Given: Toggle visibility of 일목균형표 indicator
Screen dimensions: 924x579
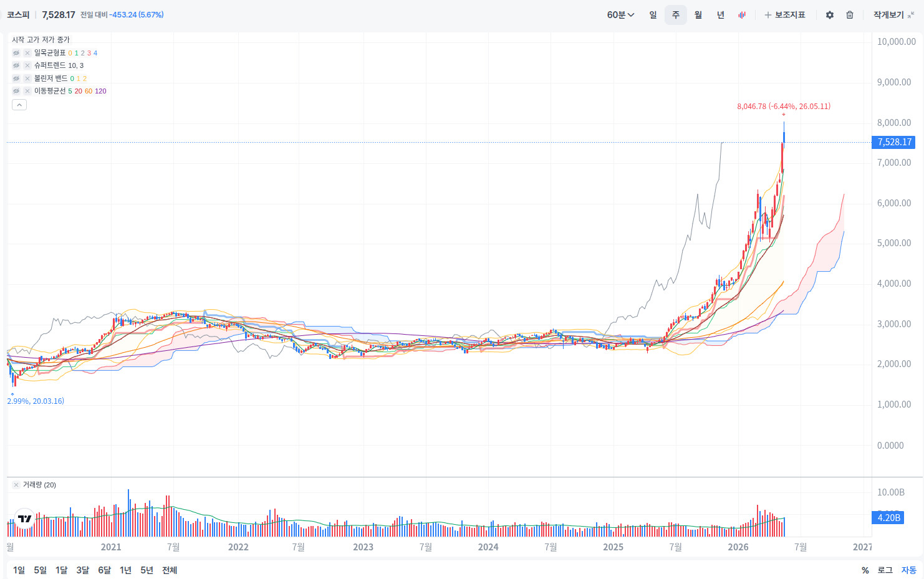Looking at the screenshot, I should click(16, 53).
